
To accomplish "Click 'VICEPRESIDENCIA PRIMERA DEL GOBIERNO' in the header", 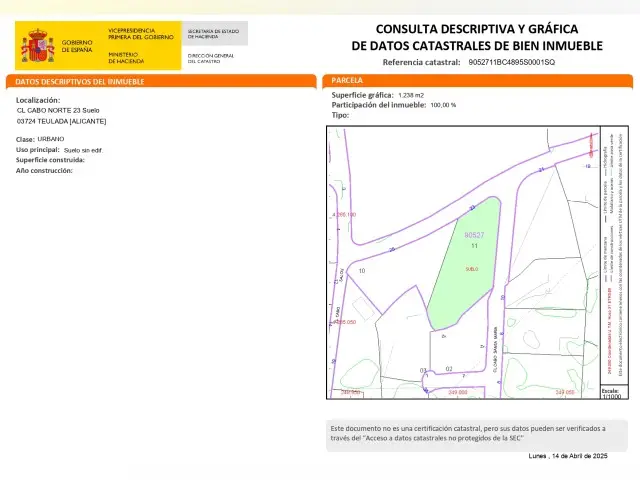I will point(141,34).
